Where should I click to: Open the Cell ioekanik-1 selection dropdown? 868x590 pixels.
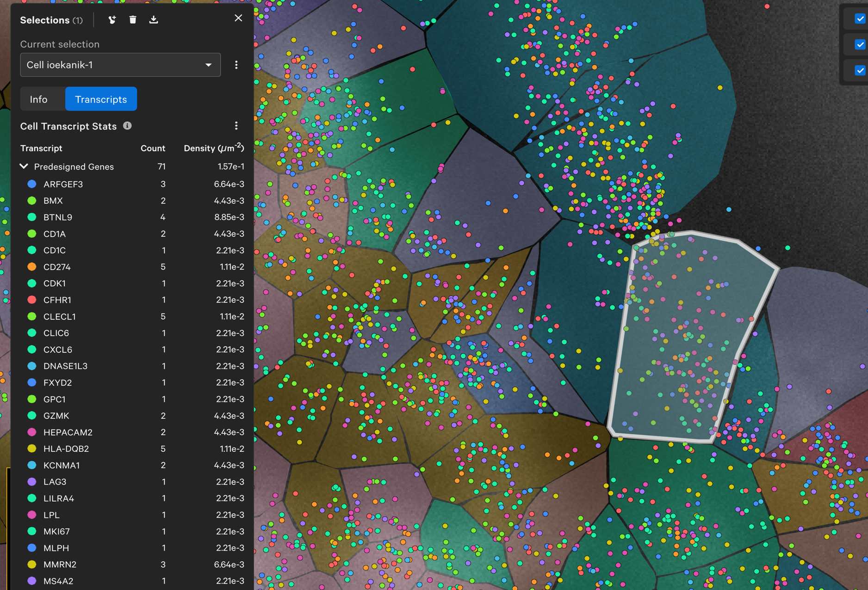[x=120, y=65]
